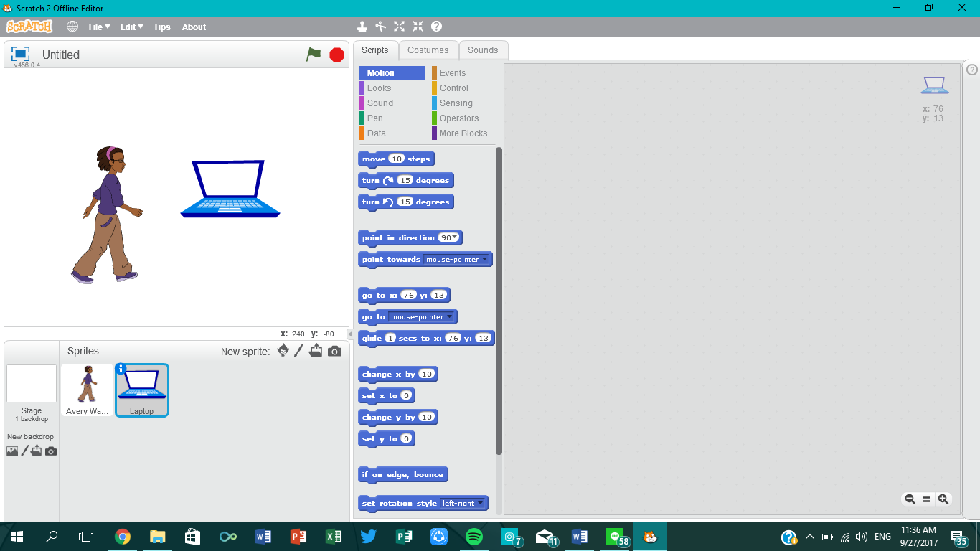
Task: Open the File menu
Action: pyautogui.click(x=99, y=27)
